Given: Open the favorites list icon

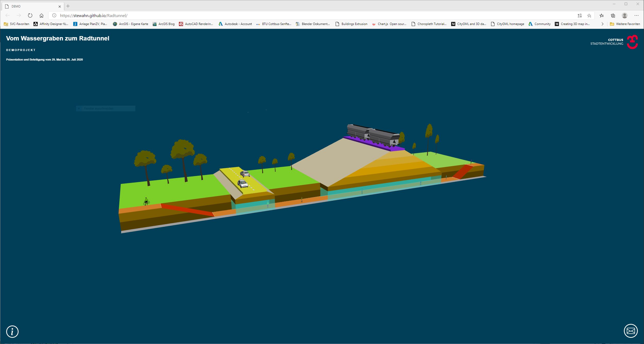Looking at the screenshot, I should (601, 16).
